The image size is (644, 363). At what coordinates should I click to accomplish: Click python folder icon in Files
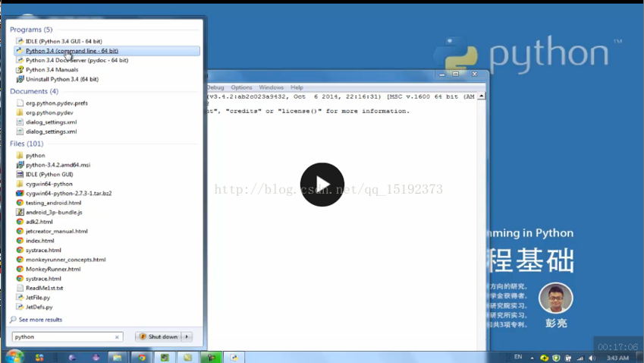coord(20,156)
